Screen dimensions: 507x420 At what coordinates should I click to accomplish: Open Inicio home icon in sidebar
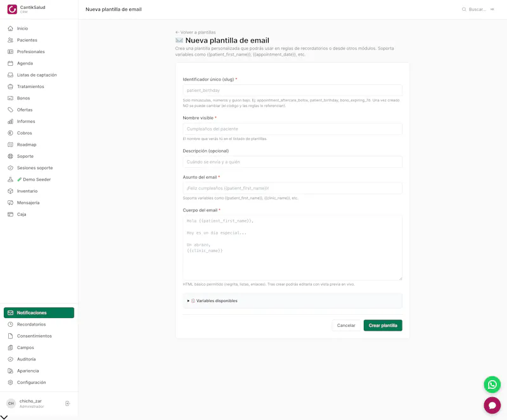pyautogui.click(x=10, y=29)
